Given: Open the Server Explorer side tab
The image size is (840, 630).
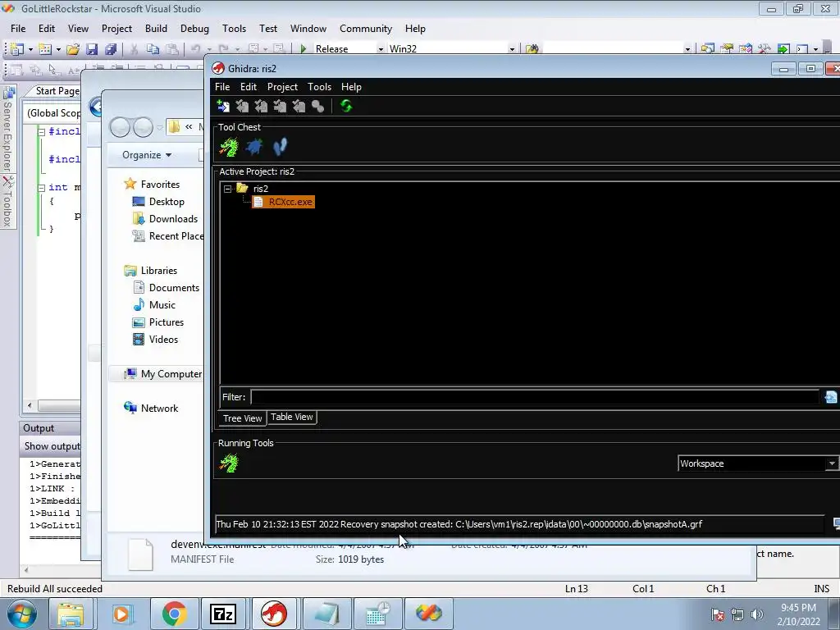Looking at the screenshot, I should (x=7, y=129).
